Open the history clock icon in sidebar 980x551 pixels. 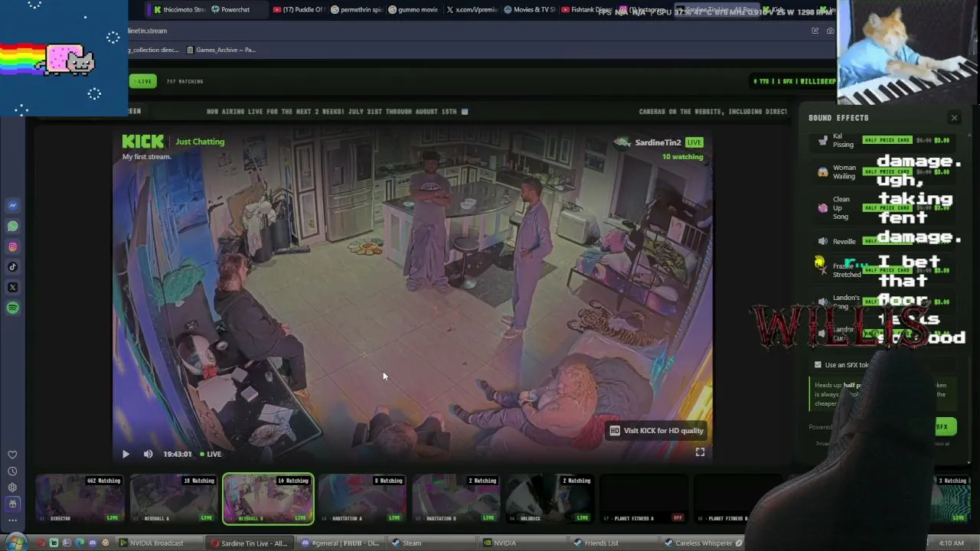pyautogui.click(x=12, y=471)
